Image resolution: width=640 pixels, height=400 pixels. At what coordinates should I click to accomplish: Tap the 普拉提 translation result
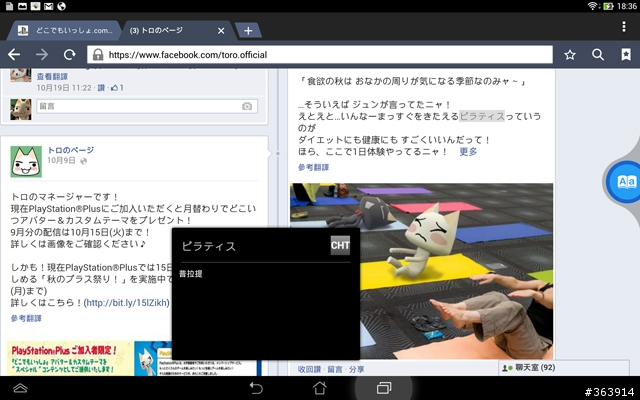click(x=191, y=274)
